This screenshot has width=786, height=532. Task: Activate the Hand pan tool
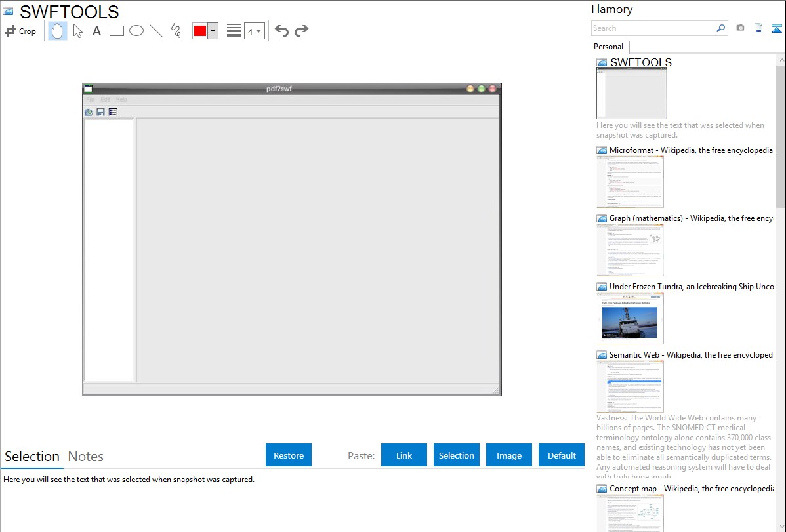(58, 31)
